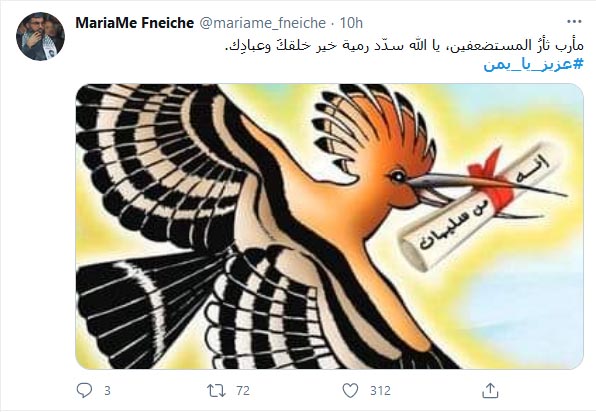Open the 10h timestamp permalink
Screen dimensions: 596x412
point(351,23)
